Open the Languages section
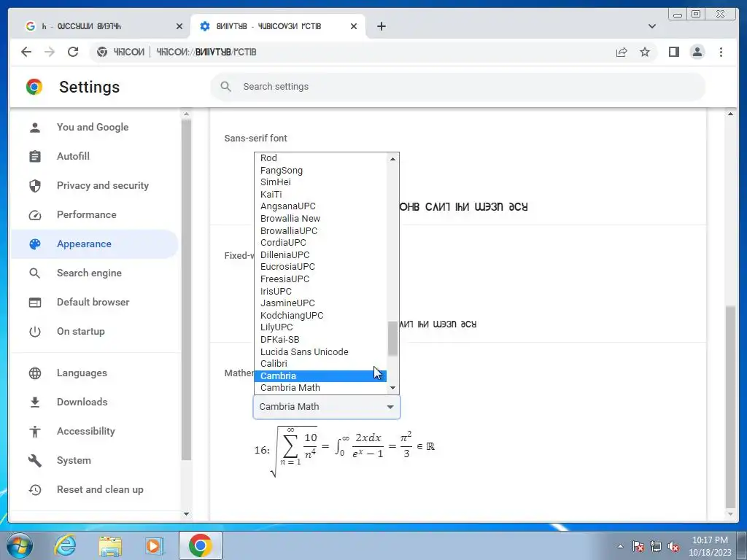 click(x=94, y=373)
